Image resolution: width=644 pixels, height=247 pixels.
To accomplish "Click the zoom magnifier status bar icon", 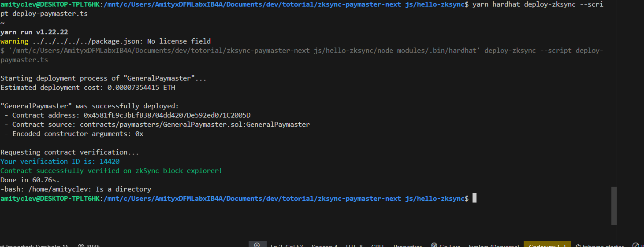I will coord(257,245).
